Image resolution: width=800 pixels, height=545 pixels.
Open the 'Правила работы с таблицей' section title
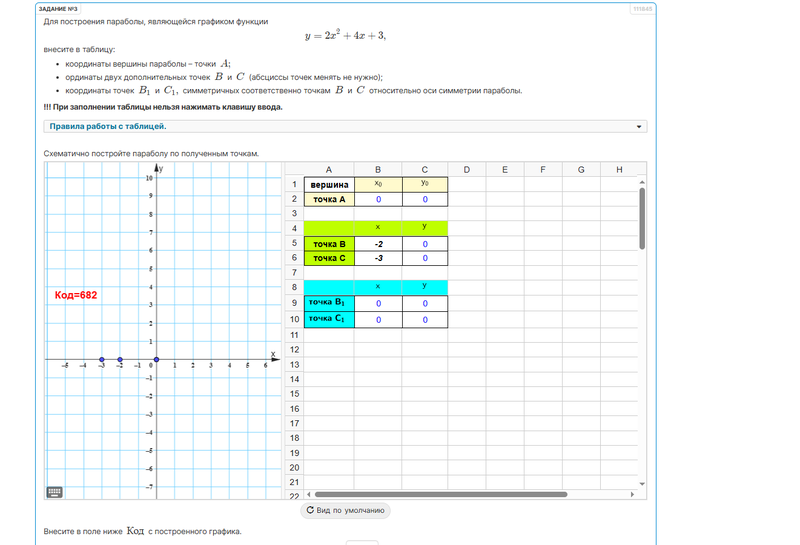coord(108,127)
